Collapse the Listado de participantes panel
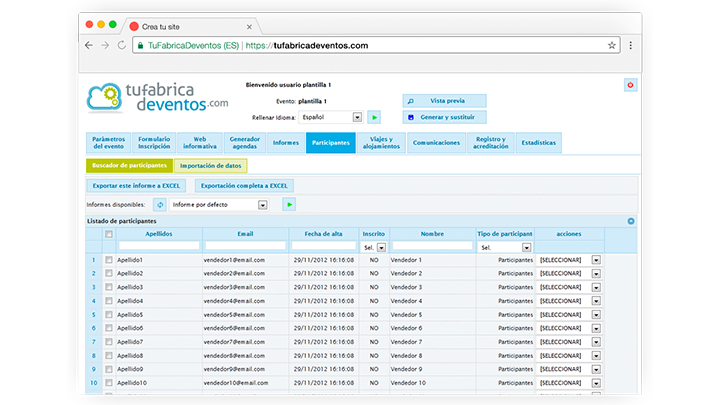 631,221
